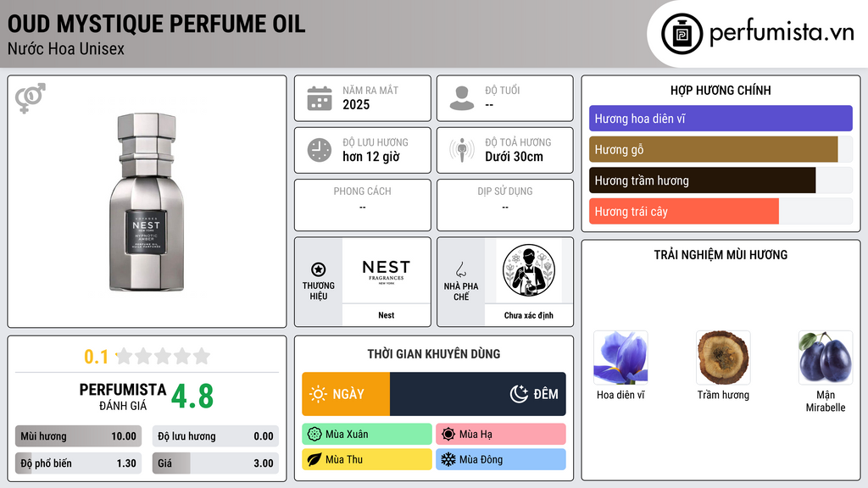Open the Mận Mirabelle note image

[x=826, y=358]
